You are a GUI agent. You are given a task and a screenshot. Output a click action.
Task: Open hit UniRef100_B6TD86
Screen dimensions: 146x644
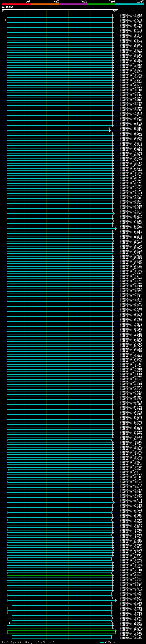point(131,22)
